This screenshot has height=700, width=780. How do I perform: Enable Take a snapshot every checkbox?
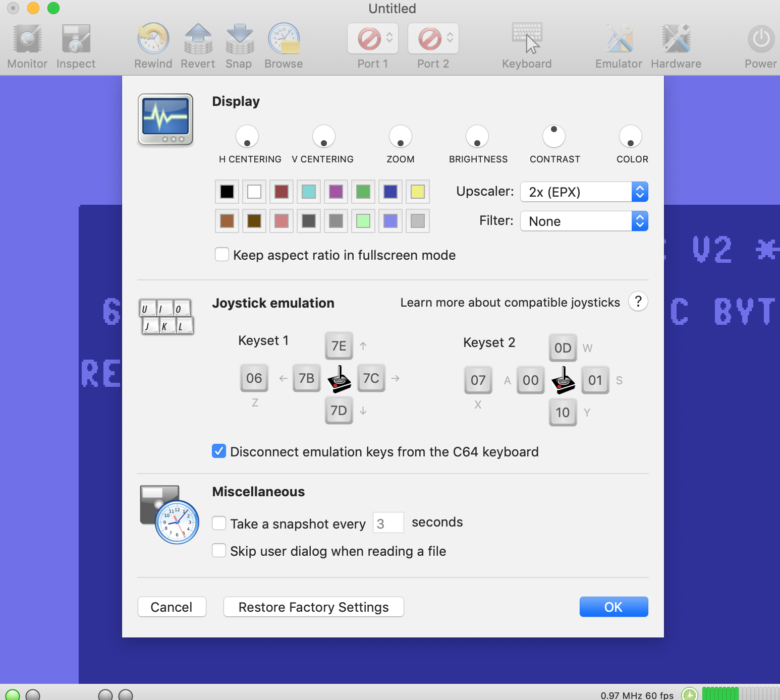[219, 523]
